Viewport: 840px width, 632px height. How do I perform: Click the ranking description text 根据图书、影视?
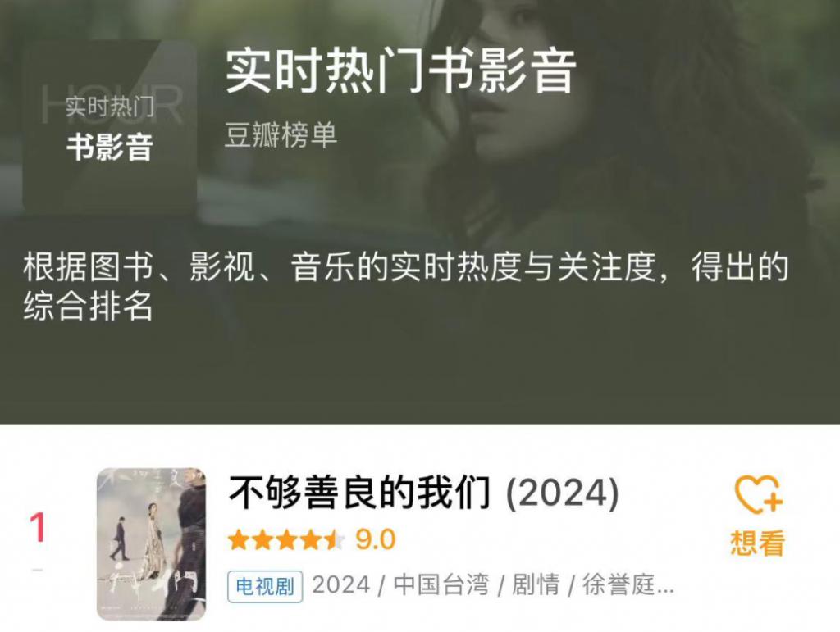click(x=405, y=286)
